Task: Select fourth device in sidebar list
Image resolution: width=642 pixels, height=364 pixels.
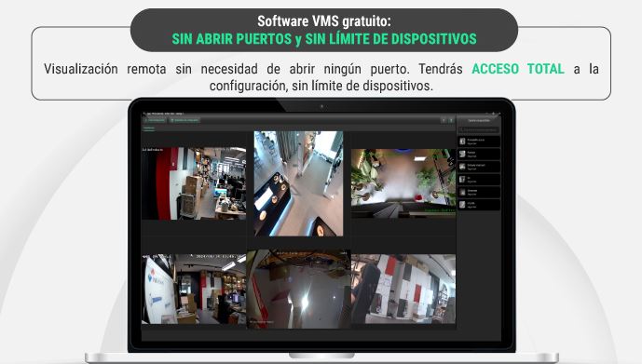Action: point(479,180)
